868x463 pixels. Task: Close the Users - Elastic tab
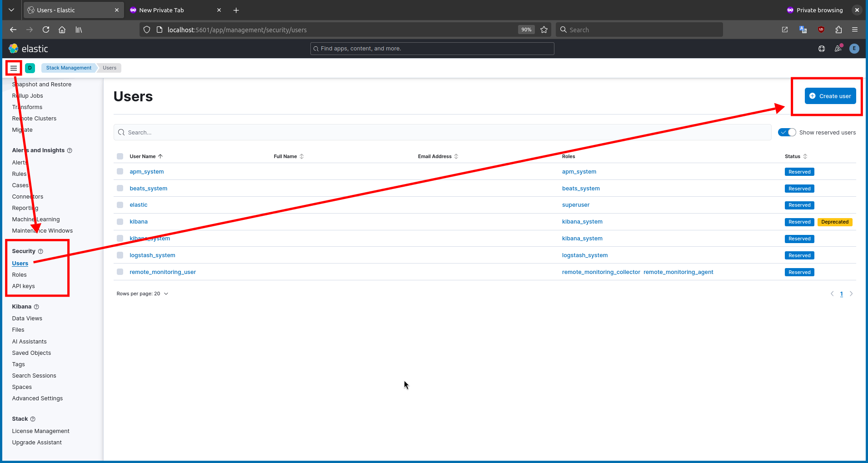tap(117, 10)
